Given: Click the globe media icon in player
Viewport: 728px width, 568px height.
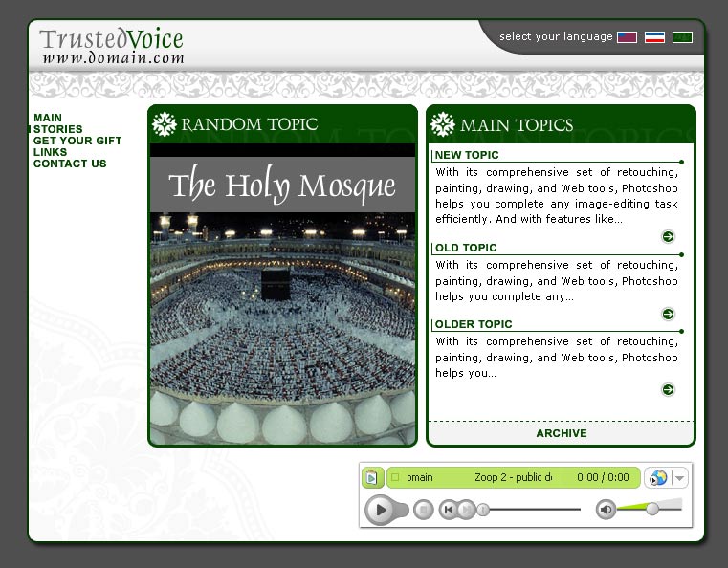Looking at the screenshot, I should pyautogui.click(x=658, y=478).
